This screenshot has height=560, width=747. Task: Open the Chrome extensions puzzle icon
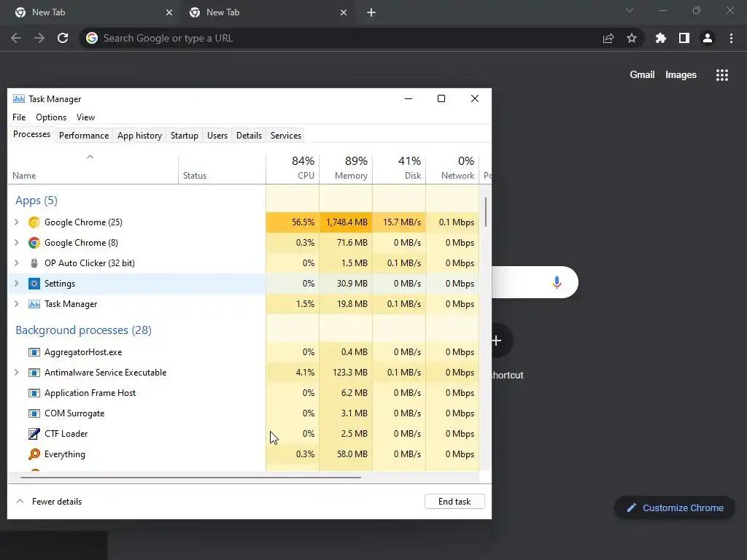tap(661, 38)
